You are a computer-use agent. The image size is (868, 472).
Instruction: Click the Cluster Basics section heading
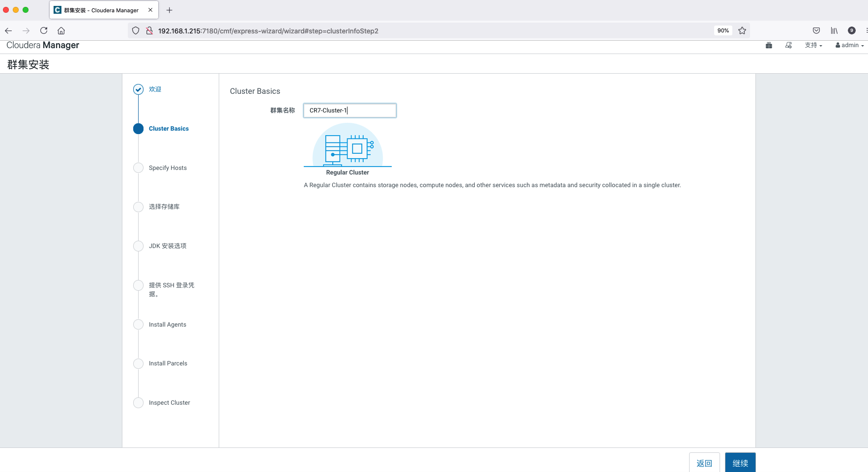click(255, 91)
